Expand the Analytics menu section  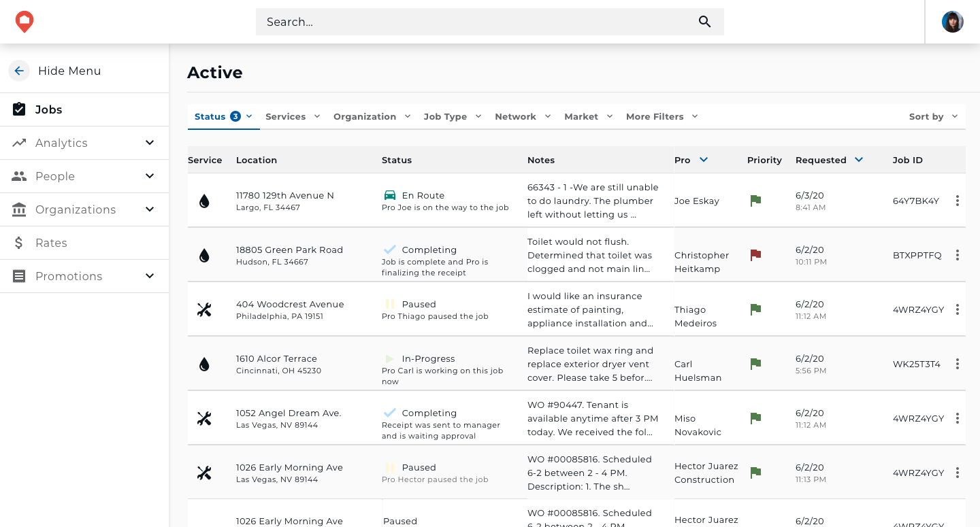coord(150,143)
